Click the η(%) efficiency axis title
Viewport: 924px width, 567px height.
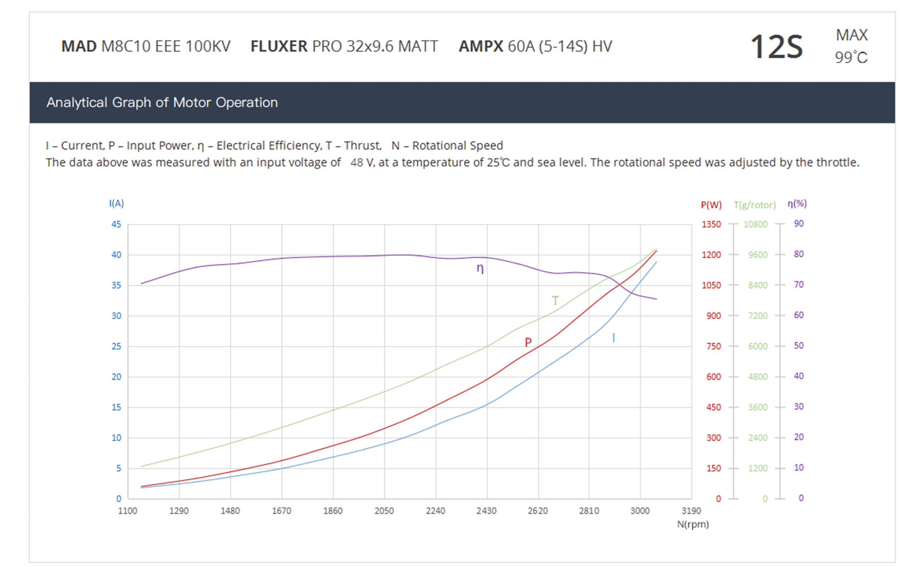pyautogui.click(x=797, y=204)
